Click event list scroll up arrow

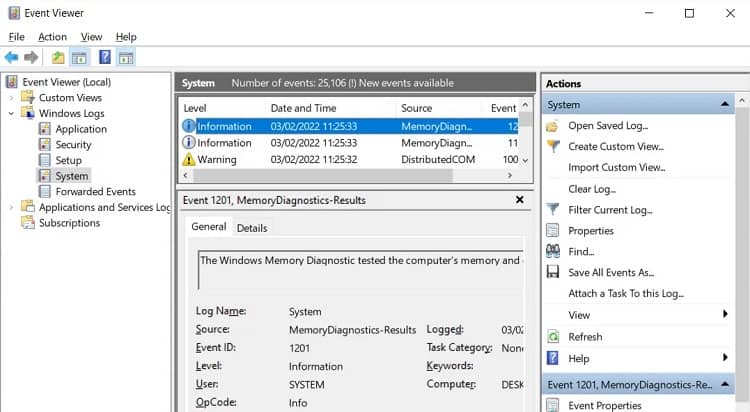tap(525, 105)
